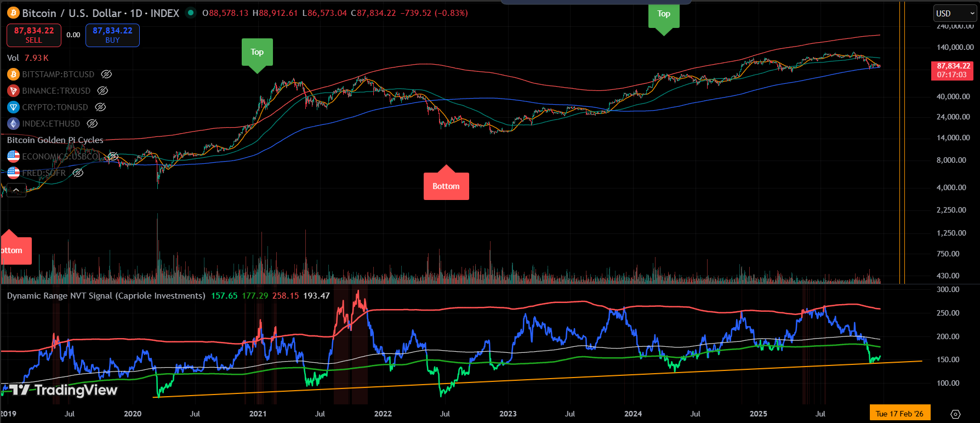Click the Tron logo beside BINANCE:TRXUSD
Image resolution: width=980 pixels, height=423 pixels.
[13, 91]
